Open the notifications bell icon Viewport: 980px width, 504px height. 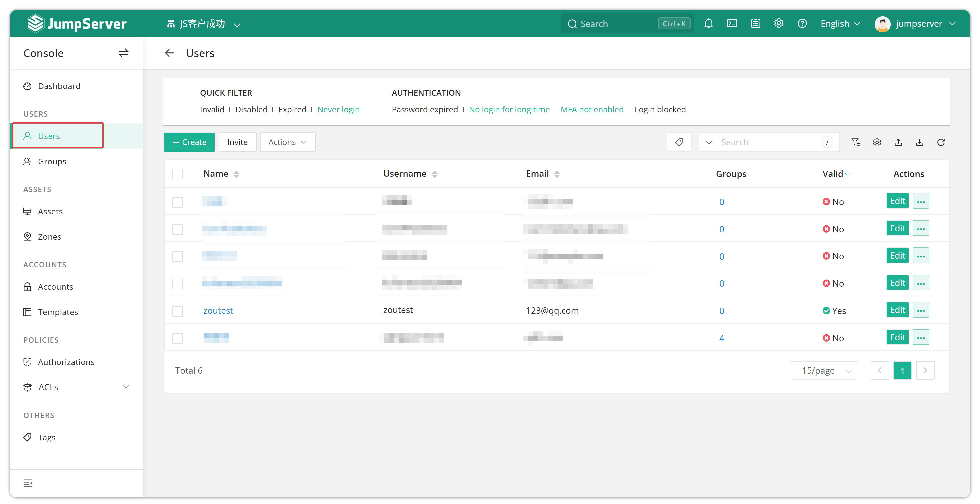708,24
